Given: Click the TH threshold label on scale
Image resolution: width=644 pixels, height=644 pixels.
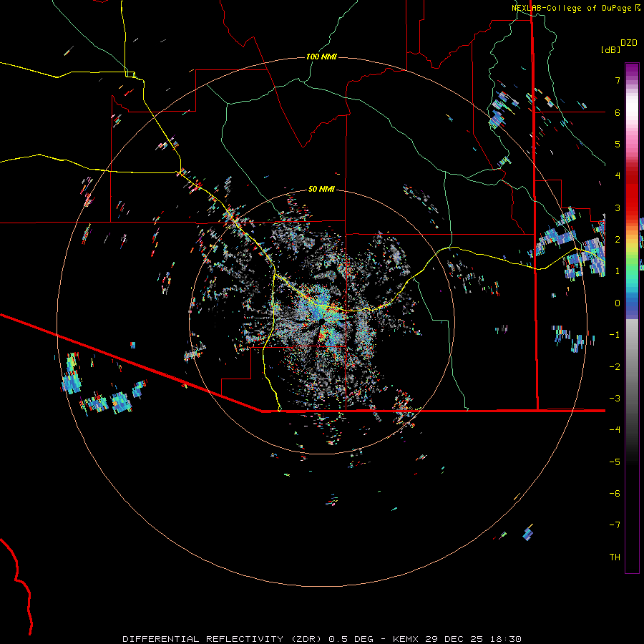Looking at the screenshot, I should click(615, 557).
